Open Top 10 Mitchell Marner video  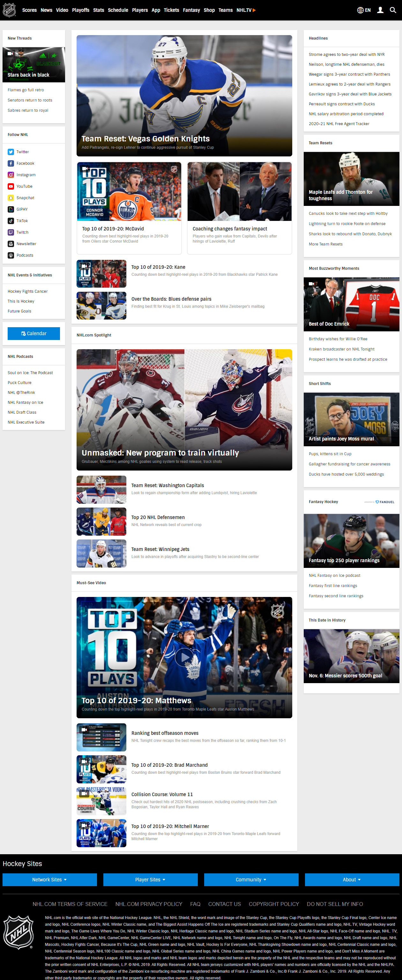pyautogui.click(x=170, y=826)
